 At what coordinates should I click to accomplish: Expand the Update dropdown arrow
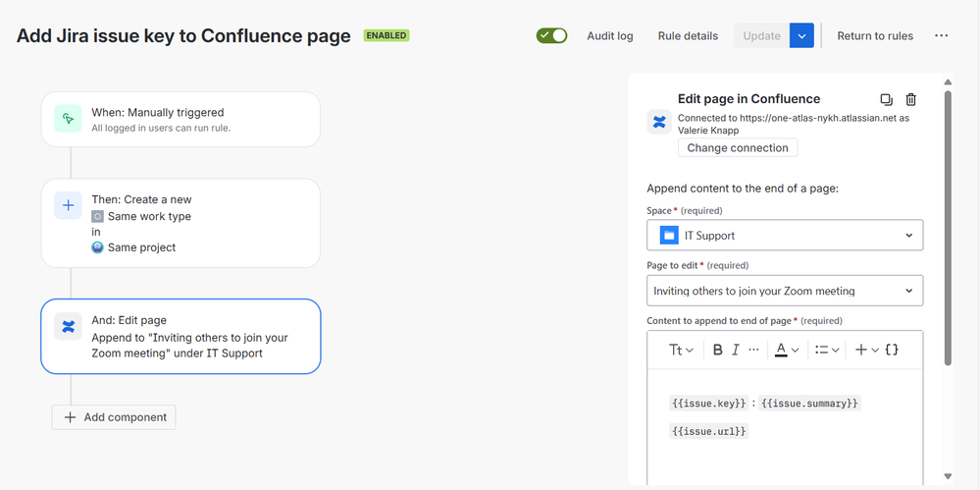[801, 35]
